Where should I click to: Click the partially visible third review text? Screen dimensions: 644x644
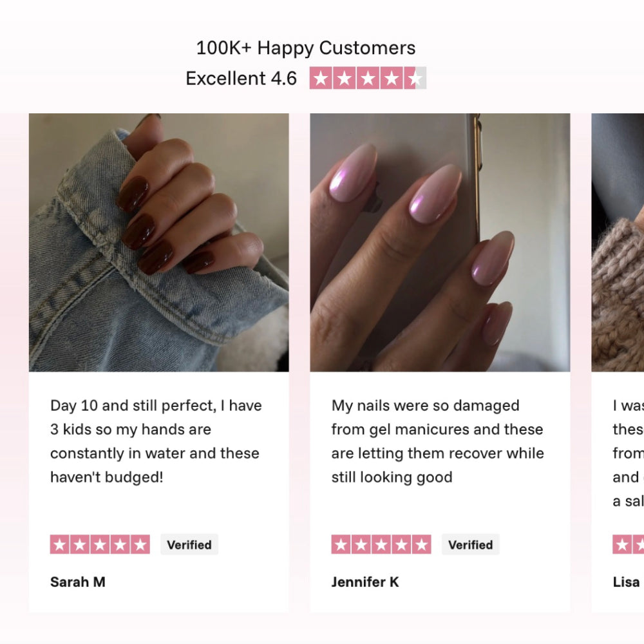tap(628, 453)
